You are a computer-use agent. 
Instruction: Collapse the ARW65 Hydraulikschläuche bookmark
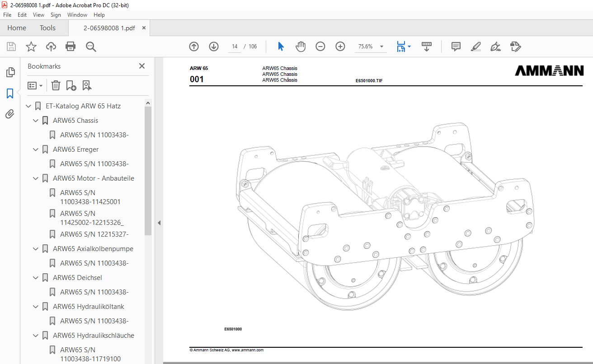36,336
